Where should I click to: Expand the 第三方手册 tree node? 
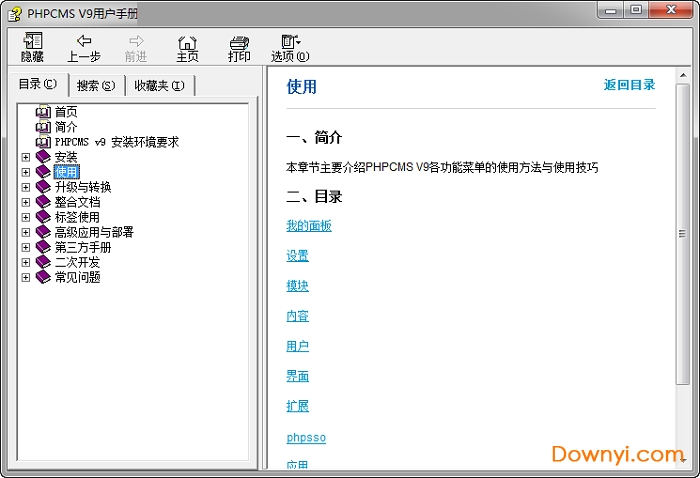(25, 247)
